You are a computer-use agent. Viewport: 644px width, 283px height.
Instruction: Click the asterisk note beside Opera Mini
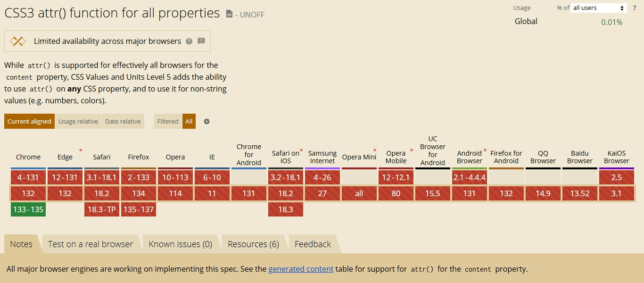coord(375,151)
